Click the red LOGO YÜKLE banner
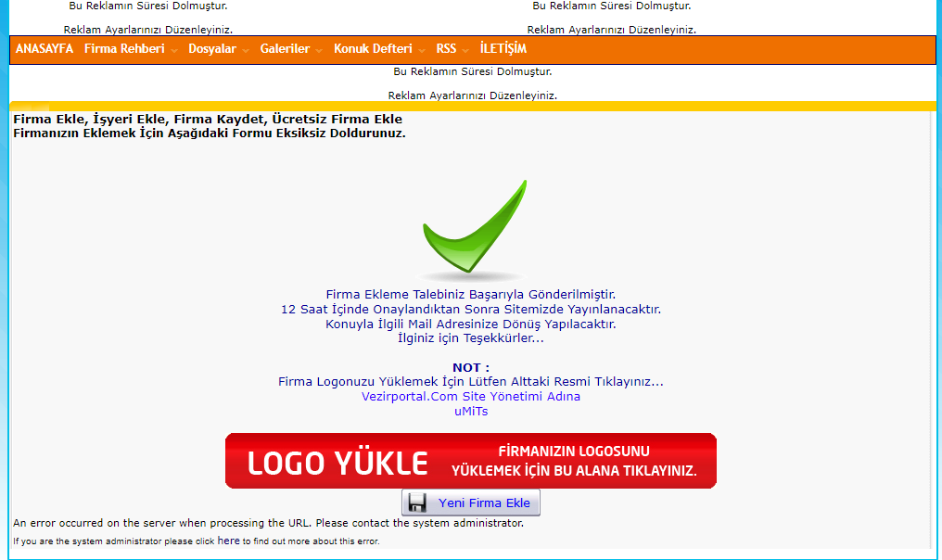The width and height of the screenshot is (942, 560). coord(471,461)
